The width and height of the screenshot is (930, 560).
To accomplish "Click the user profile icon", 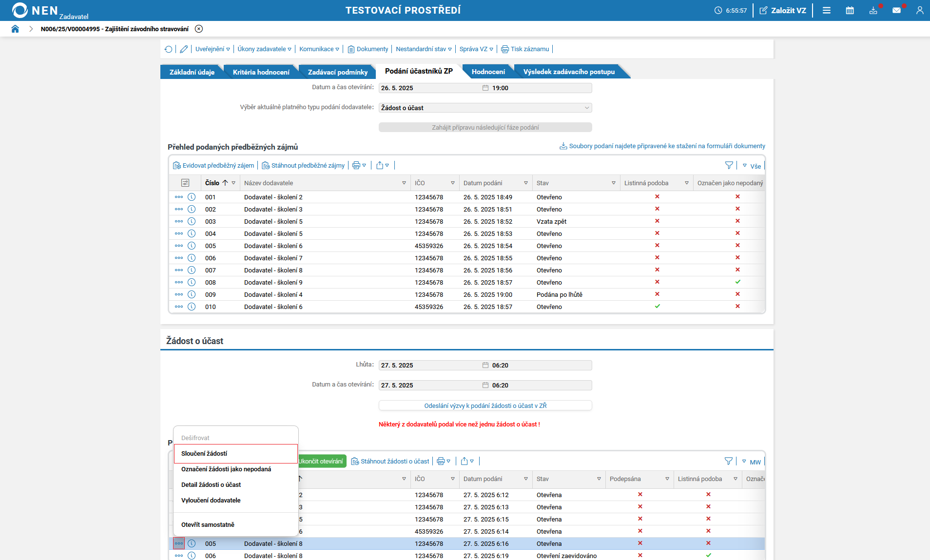I will pos(919,10).
